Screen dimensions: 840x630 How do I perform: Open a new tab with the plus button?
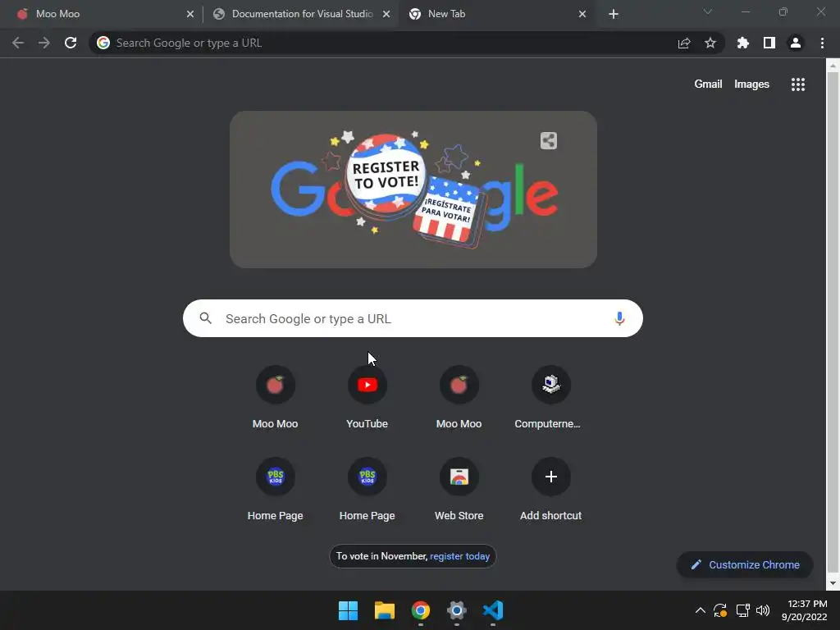click(614, 14)
